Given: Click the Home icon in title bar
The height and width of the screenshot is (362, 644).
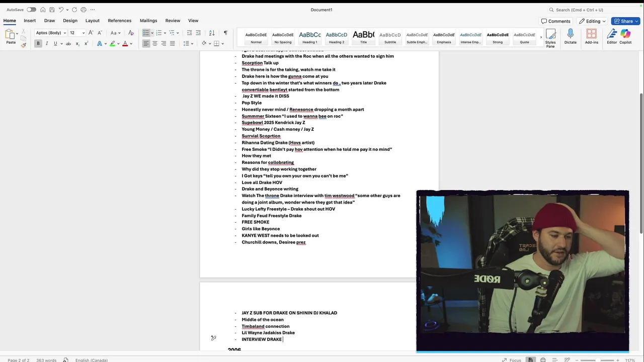Looking at the screenshot, I should [x=43, y=10].
